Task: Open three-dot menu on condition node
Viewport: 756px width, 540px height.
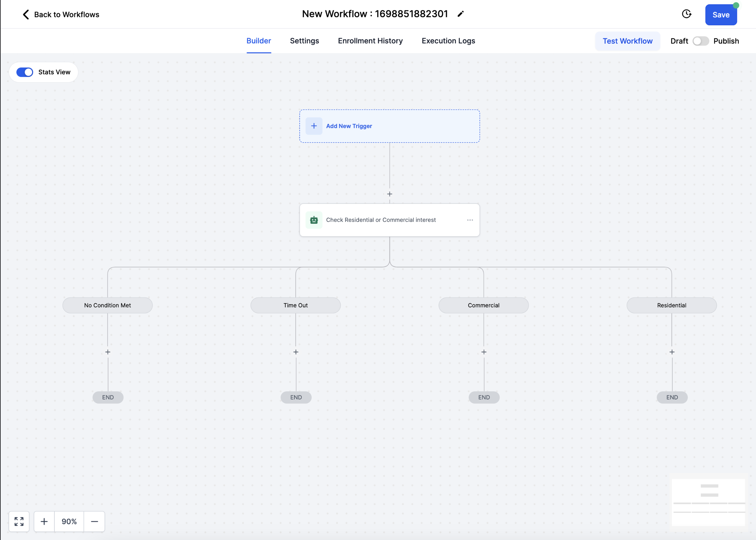Action: click(470, 220)
